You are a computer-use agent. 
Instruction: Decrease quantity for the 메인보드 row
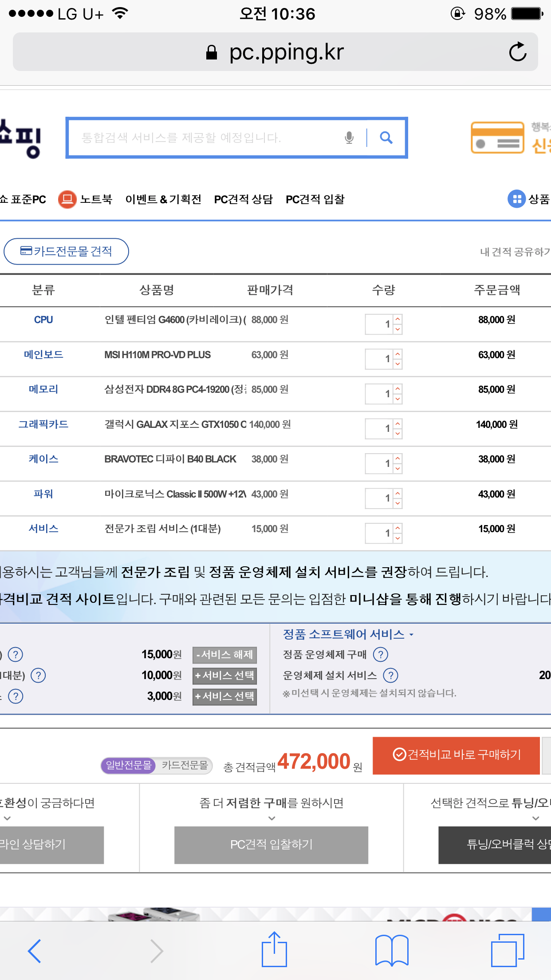pyautogui.click(x=398, y=364)
